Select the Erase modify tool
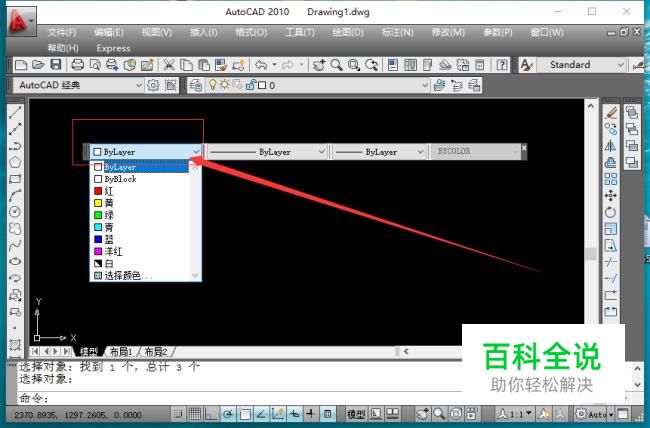 point(611,112)
